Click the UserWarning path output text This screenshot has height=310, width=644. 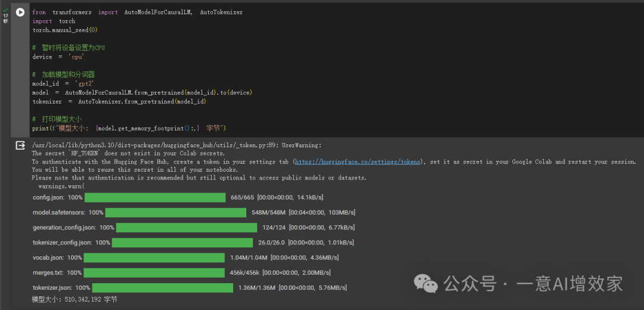tap(177, 145)
